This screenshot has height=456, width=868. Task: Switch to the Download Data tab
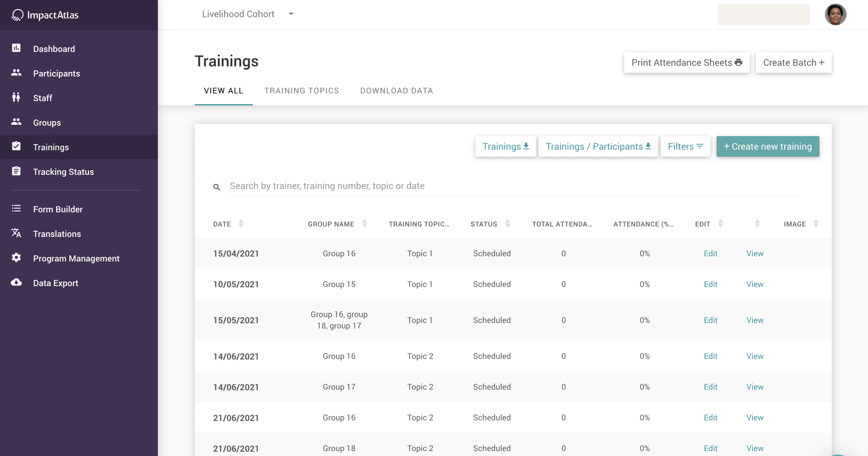click(x=396, y=91)
